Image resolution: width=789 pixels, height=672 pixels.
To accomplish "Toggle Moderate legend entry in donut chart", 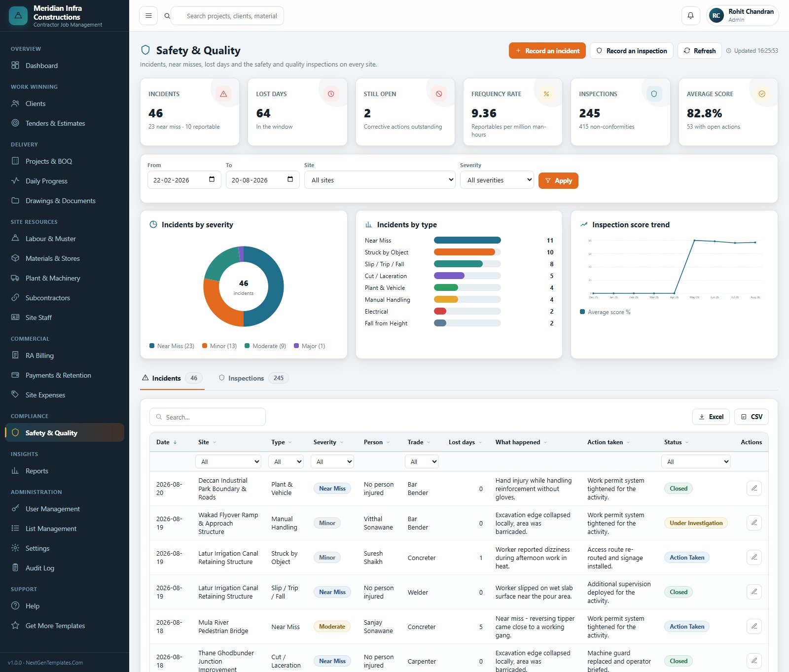I will [265, 346].
